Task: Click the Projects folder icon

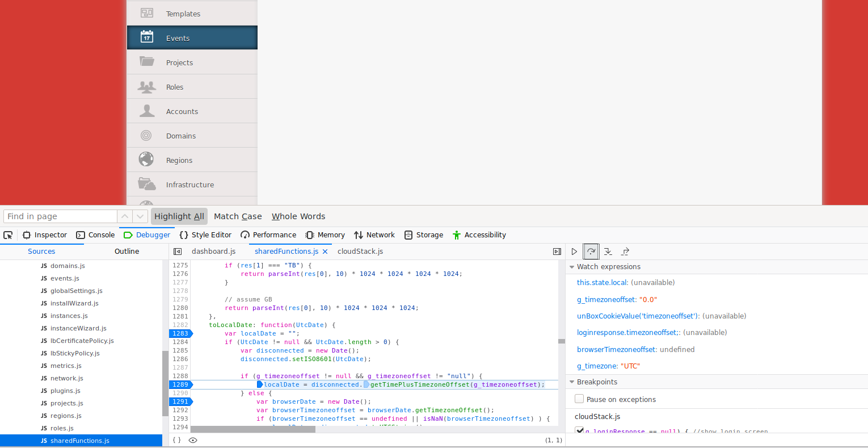Action: (x=147, y=61)
